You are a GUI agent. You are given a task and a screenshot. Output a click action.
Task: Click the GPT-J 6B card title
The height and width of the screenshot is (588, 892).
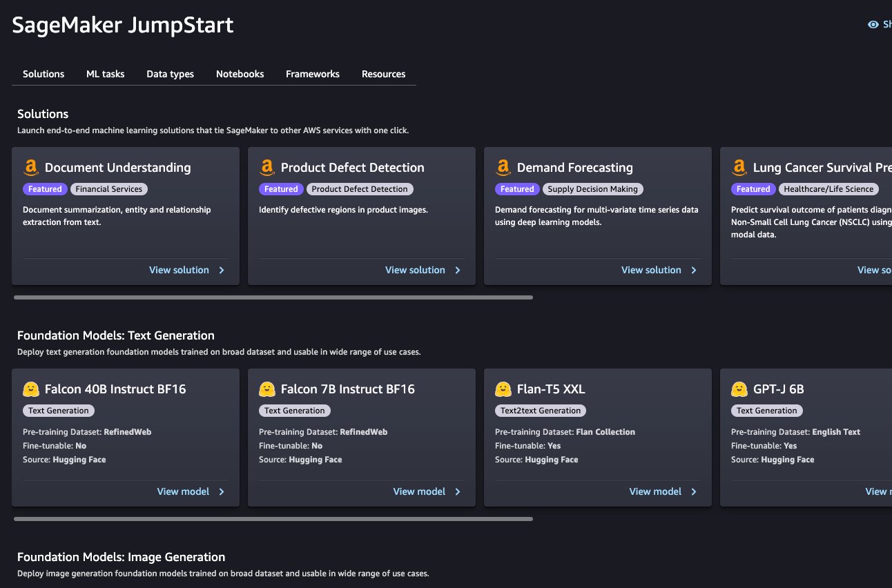779,389
